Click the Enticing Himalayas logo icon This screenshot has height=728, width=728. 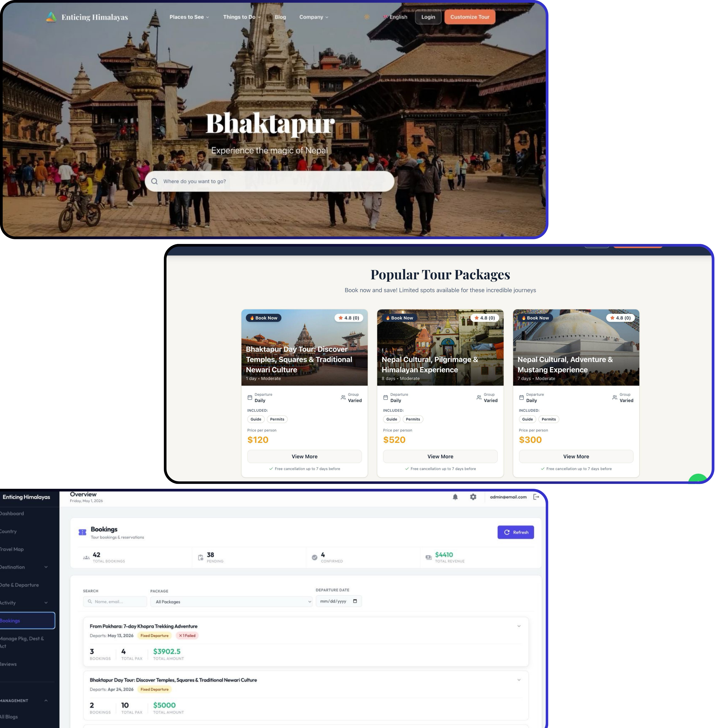pyautogui.click(x=51, y=17)
